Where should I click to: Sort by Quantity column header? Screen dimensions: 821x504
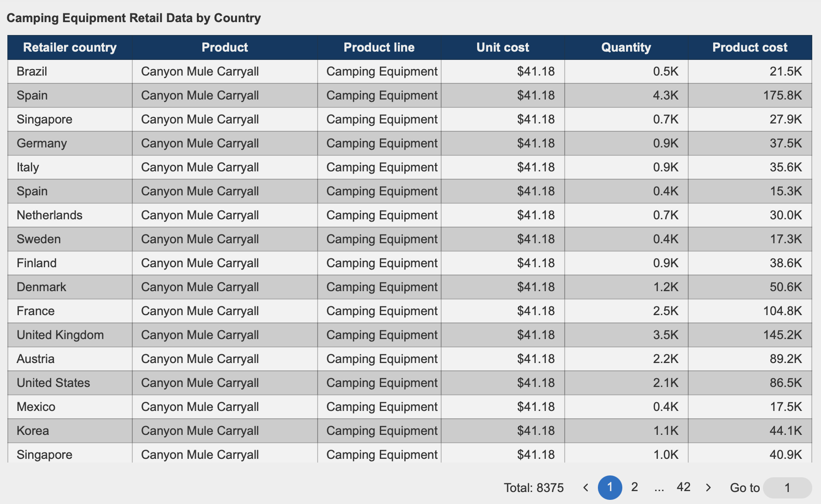point(626,47)
